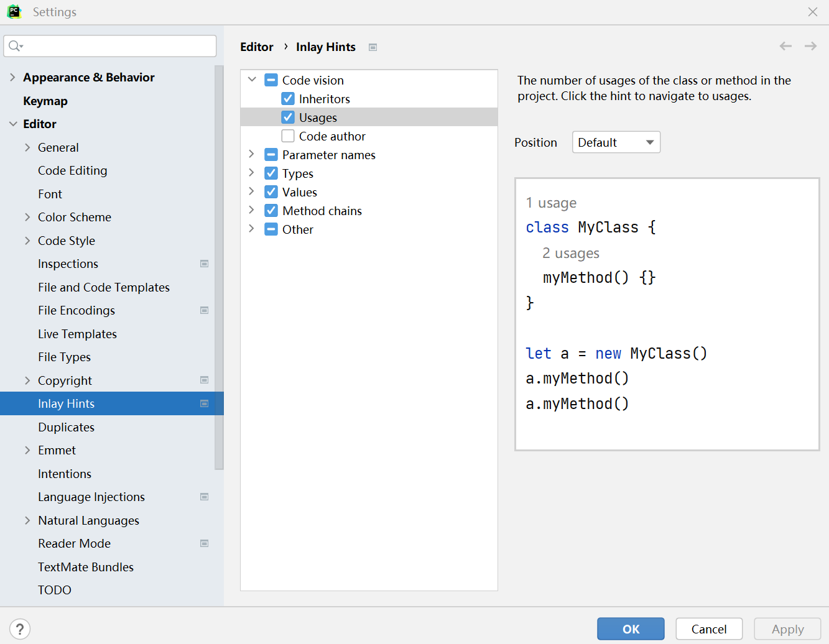Expand the Values group
The height and width of the screenshot is (644, 829).
[252, 191]
